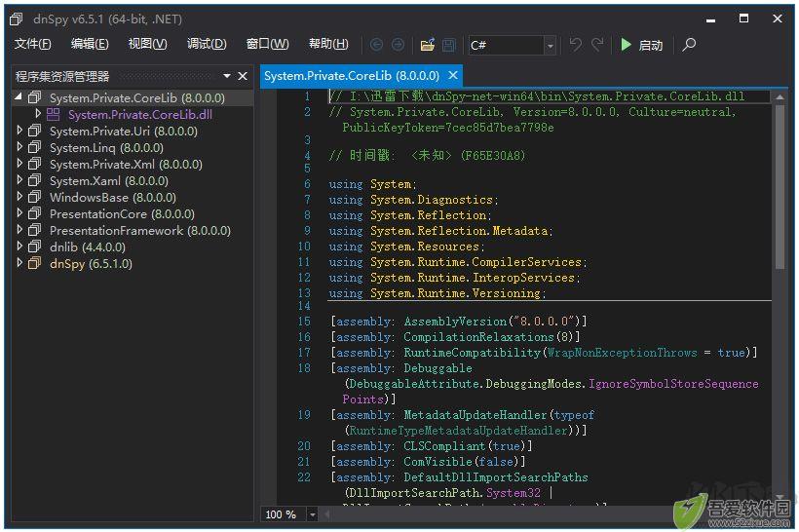The height and width of the screenshot is (532, 799).
Task: Open the 100 % zoom dropdown
Action: pos(313,514)
